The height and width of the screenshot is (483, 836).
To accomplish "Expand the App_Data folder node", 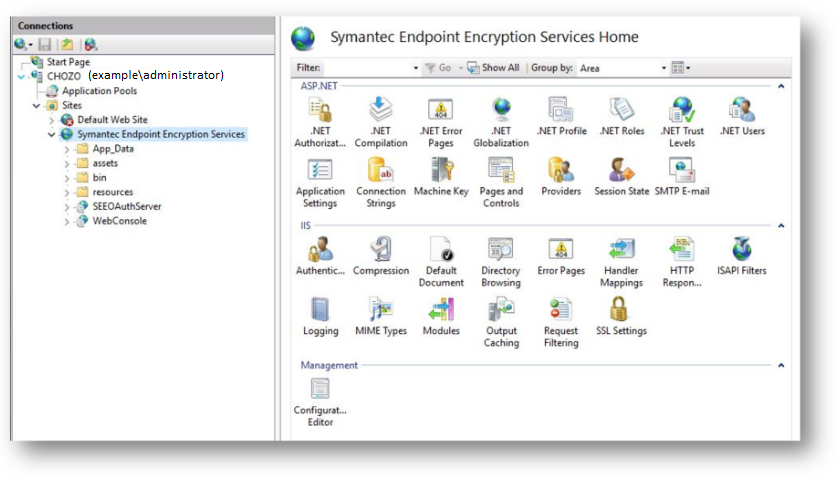I will coord(67,150).
